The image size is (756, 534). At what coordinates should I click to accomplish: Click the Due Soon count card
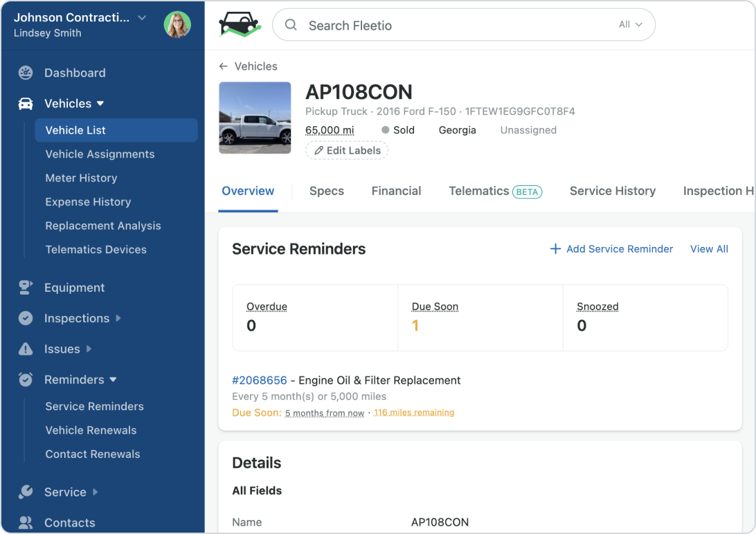coord(480,317)
